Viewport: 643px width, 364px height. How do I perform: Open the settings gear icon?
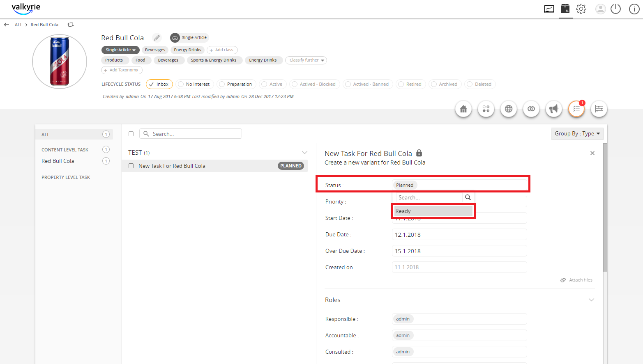click(581, 9)
